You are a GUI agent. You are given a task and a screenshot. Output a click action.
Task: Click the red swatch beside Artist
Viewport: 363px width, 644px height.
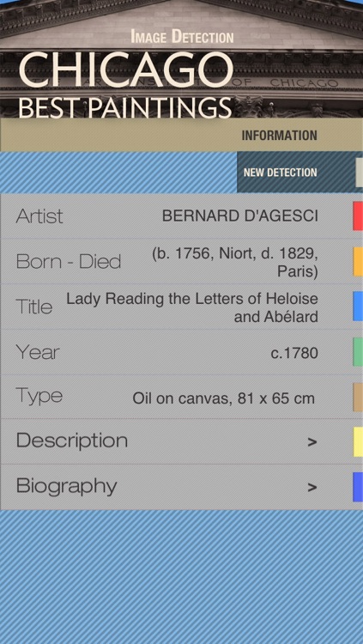[358, 216]
